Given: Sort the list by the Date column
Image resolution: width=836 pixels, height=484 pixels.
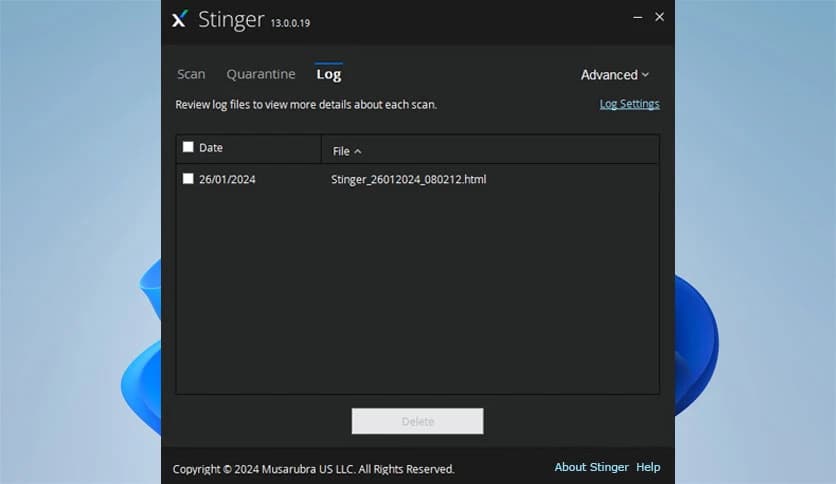Looking at the screenshot, I should (211, 148).
